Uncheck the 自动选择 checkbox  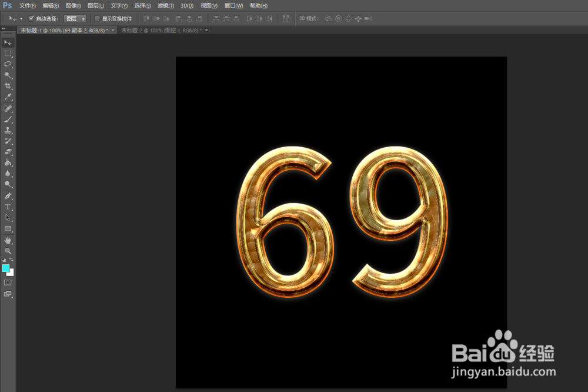tap(32, 18)
